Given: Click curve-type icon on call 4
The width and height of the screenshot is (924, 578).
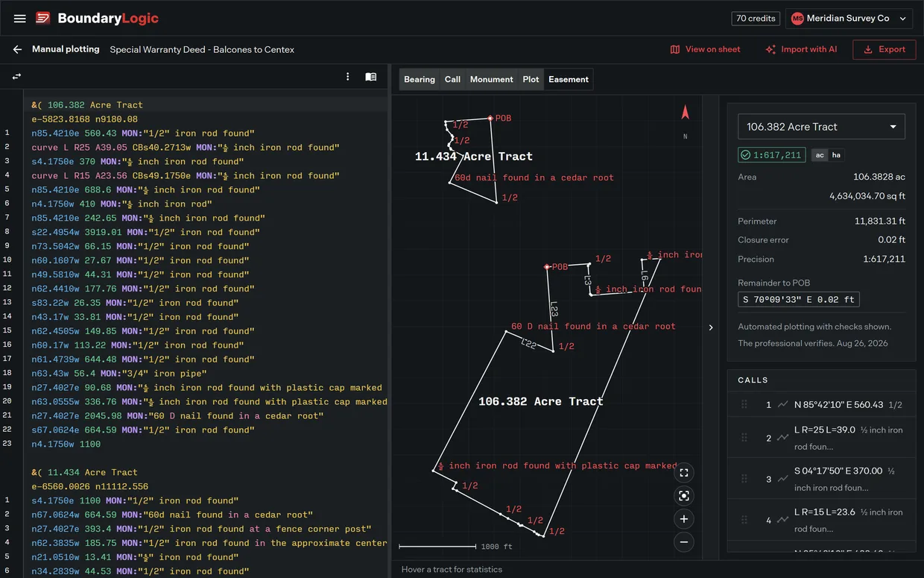Looking at the screenshot, I should click(782, 520).
